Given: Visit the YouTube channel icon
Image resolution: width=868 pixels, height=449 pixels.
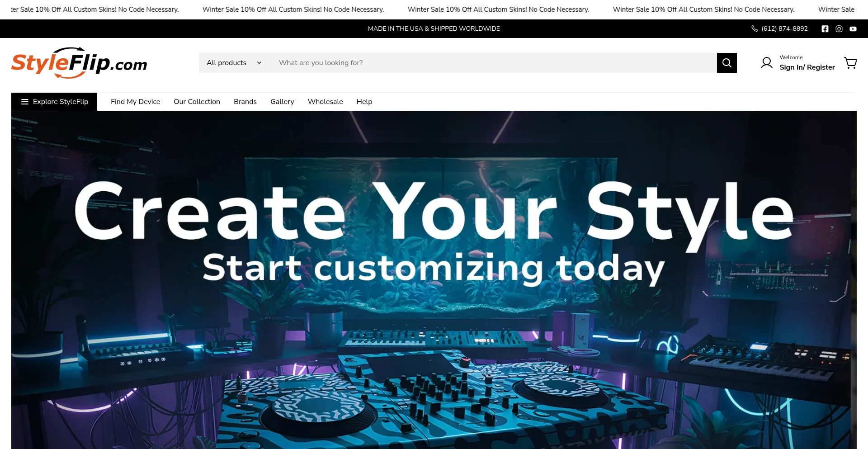Looking at the screenshot, I should point(853,28).
